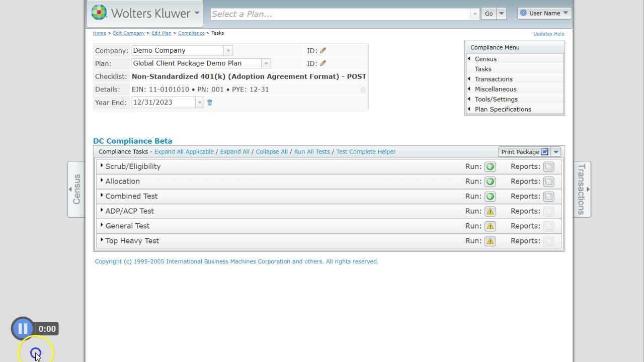Open the Year End dropdown
This screenshot has height=362, width=644.
click(199, 103)
